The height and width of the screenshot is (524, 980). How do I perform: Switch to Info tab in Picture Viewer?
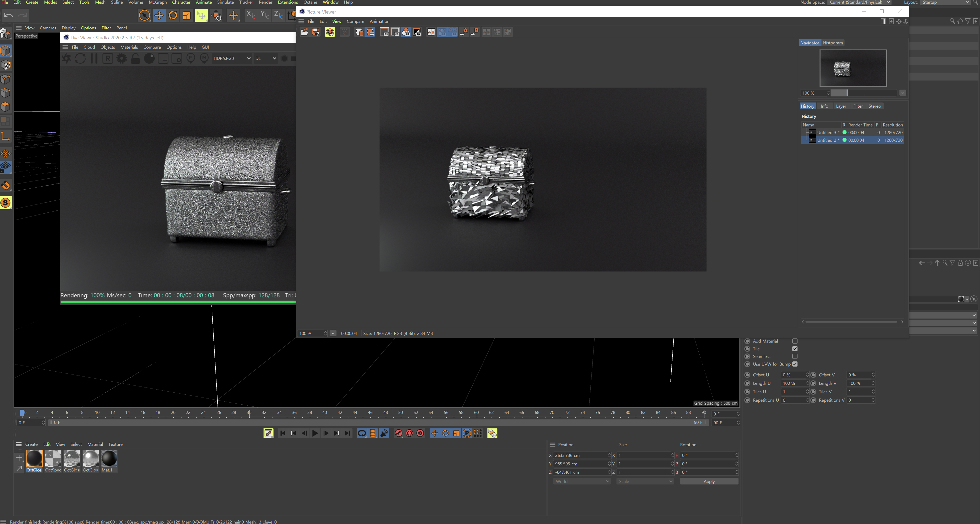pyautogui.click(x=824, y=106)
